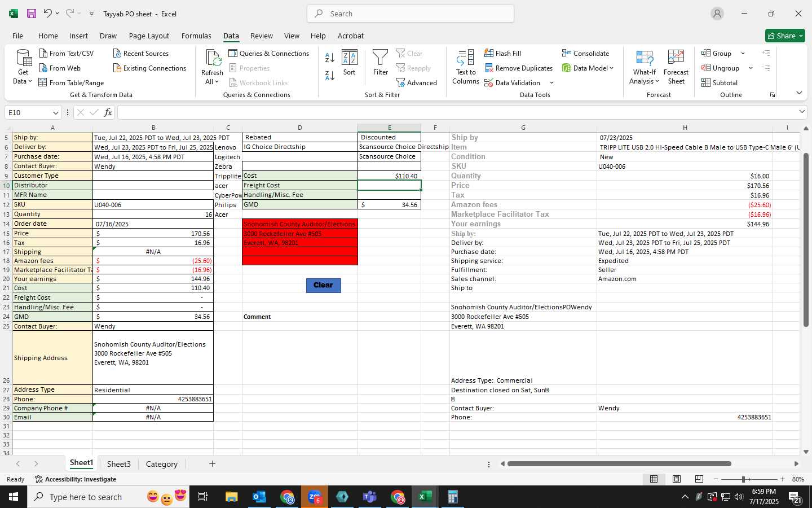The image size is (812, 508).
Task: Sort Z to A descending
Action: coord(330,75)
